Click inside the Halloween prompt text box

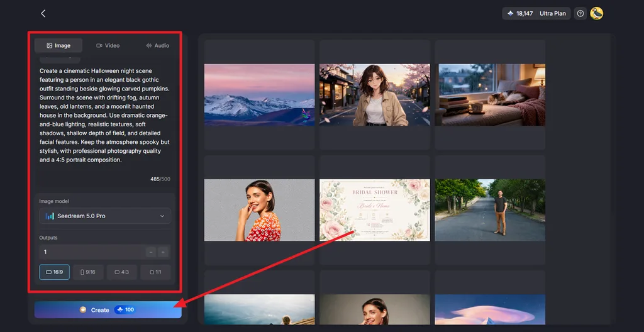pos(105,116)
